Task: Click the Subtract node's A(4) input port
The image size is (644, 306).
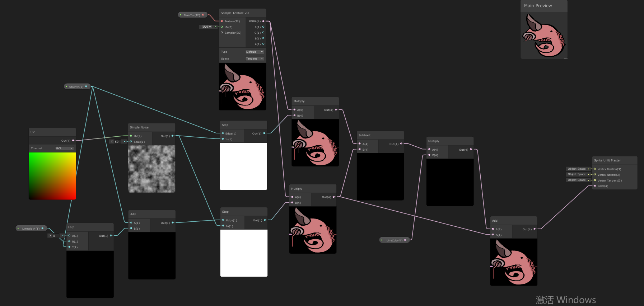Action: [x=360, y=144]
